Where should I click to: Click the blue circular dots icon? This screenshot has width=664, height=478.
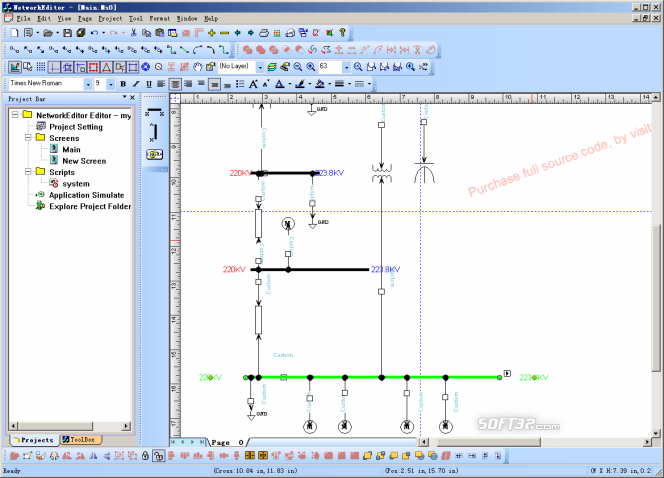pos(146,67)
